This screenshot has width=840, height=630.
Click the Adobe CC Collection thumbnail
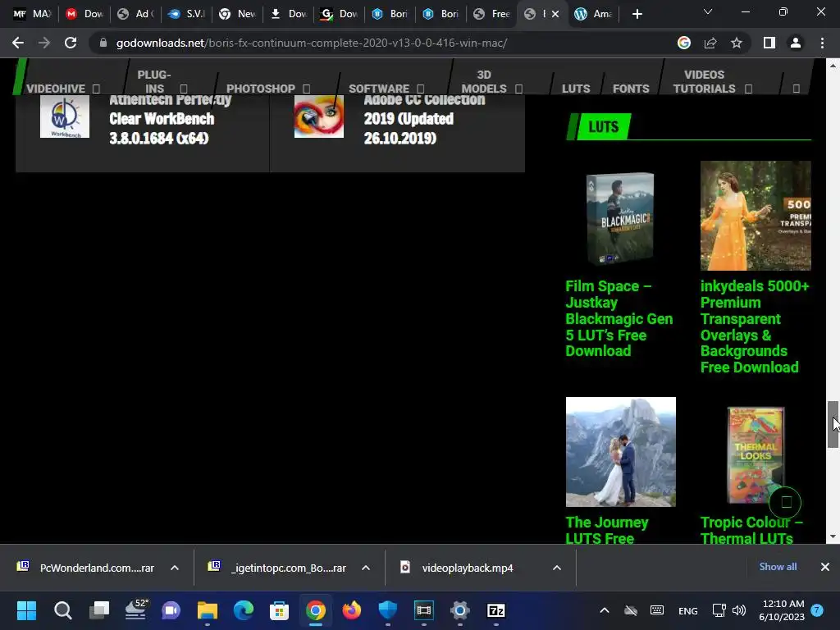319,116
